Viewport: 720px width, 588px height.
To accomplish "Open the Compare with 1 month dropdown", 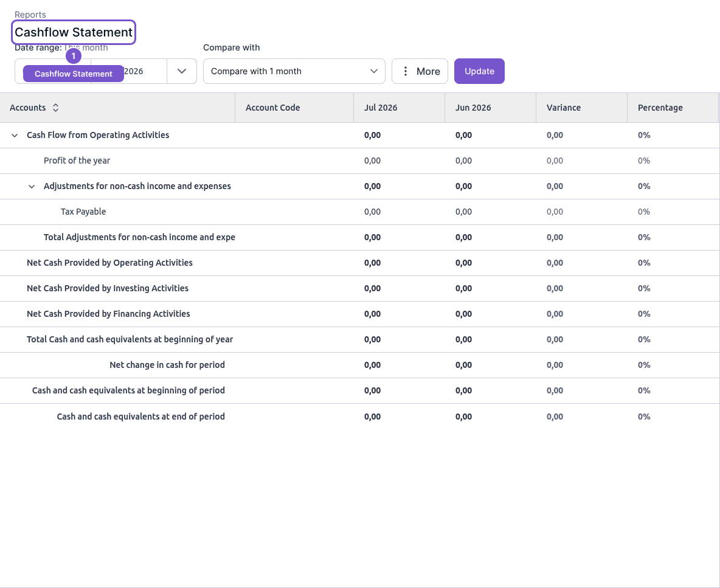I will 294,71.
